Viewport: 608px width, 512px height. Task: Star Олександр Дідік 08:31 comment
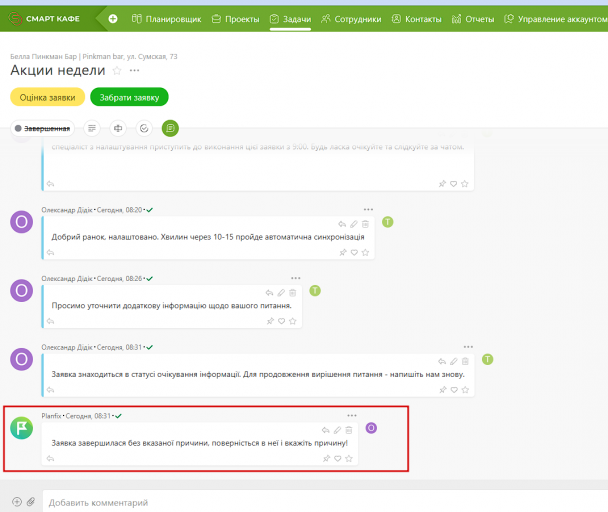[465, 390]
